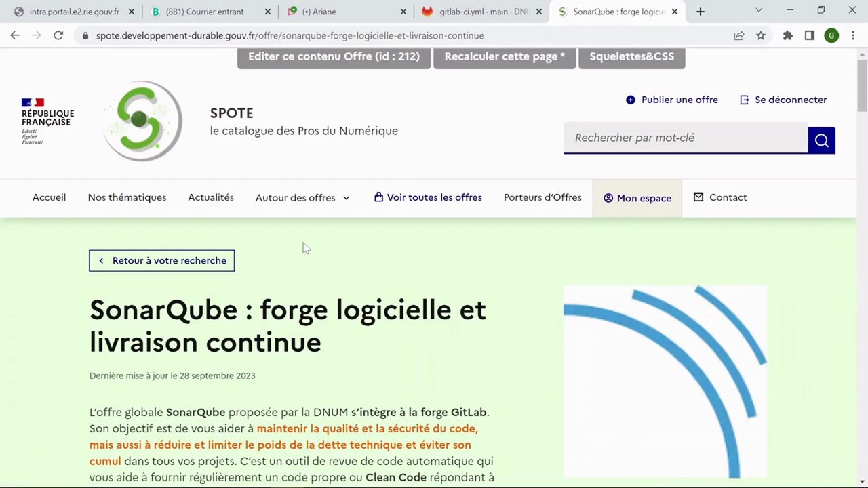
Task: Click Retour à votre recherche button
Action: [161, 261]
